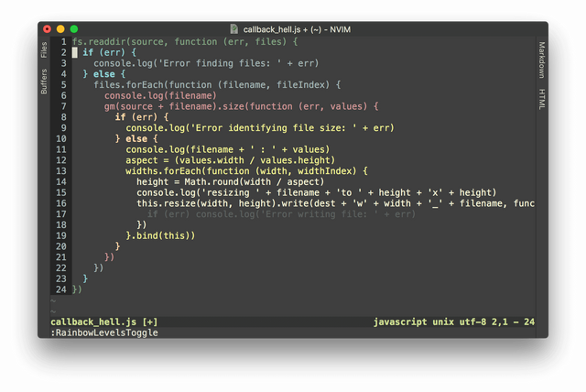This screenshot has width=586, height=392.
Task: Place cursor on 'if (err) {' line 2
Action: (110, 52)
